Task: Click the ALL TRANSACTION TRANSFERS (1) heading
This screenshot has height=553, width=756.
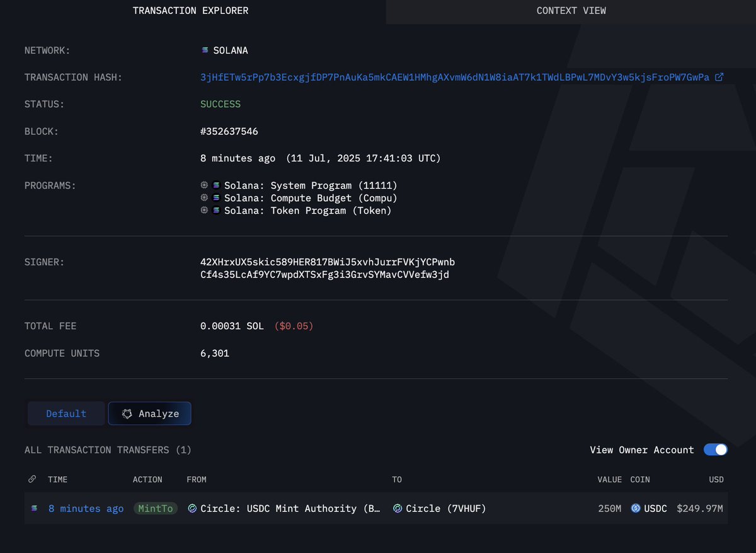Action: 108,450
